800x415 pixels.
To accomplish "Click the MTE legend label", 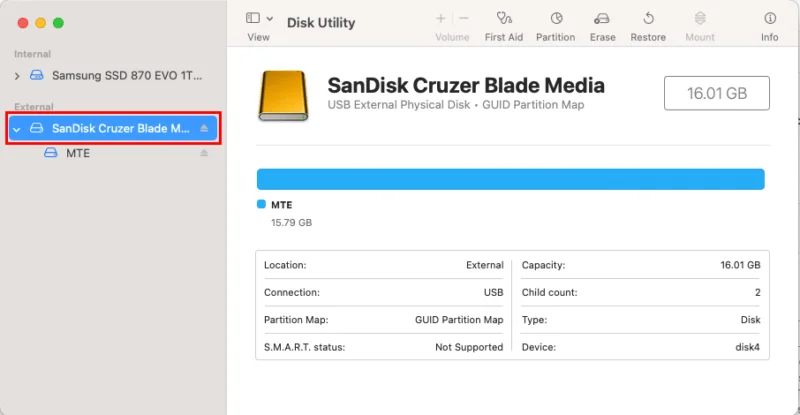I will point(282,205).
